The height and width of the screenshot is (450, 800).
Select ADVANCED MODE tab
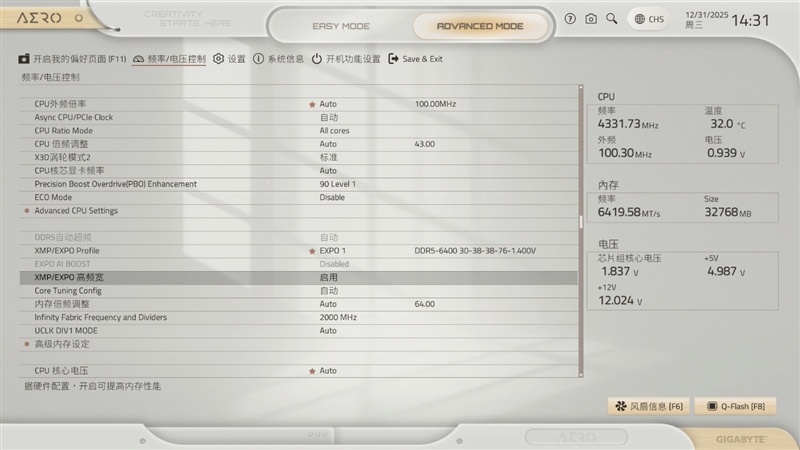(x=480, y=26)
